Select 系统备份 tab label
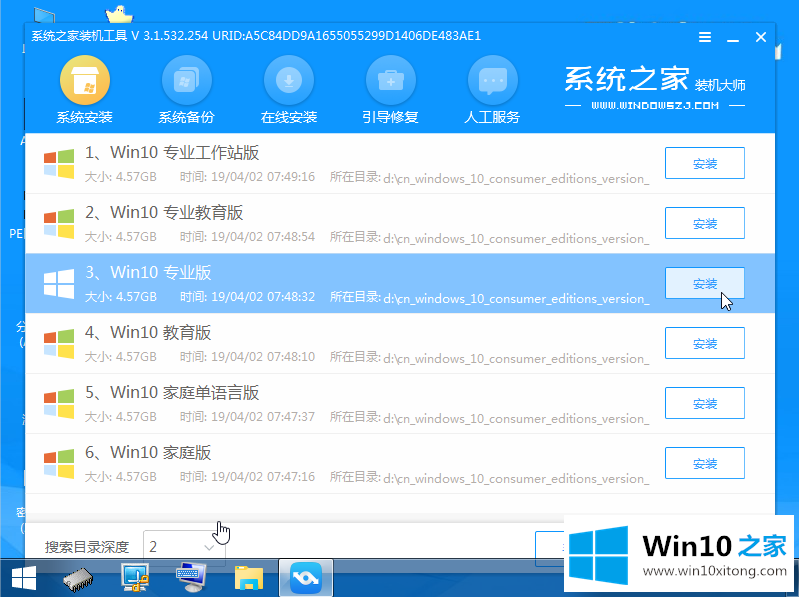 (x=187, y=117)
